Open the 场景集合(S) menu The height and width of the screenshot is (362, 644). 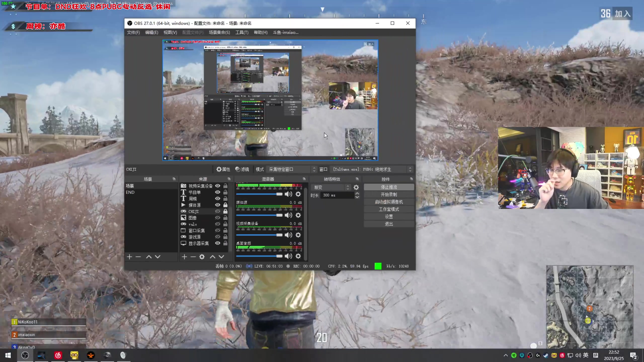pyautogui.click(x=219, y=32)
